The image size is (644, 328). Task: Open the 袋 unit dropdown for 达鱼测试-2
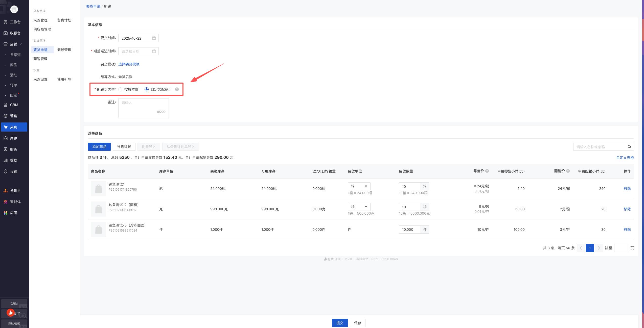point(359,207)
